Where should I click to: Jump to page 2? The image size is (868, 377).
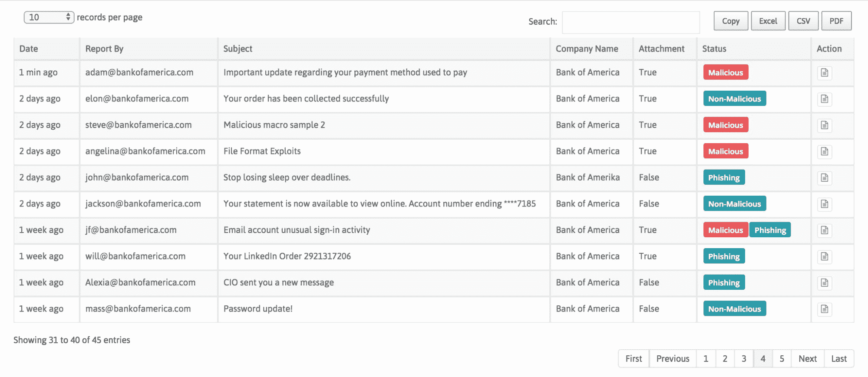coord(725,359)
